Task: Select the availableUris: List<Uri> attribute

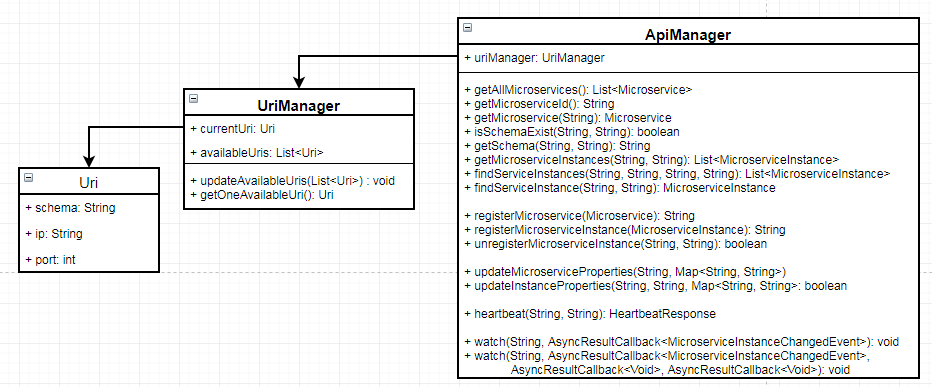Action: tap(257, 153)
